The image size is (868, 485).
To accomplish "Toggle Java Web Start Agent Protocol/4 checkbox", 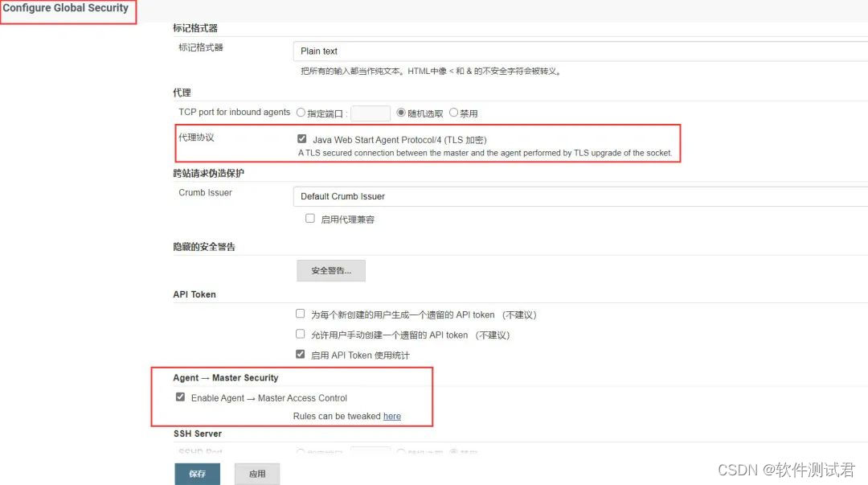I will click(301, 138).
